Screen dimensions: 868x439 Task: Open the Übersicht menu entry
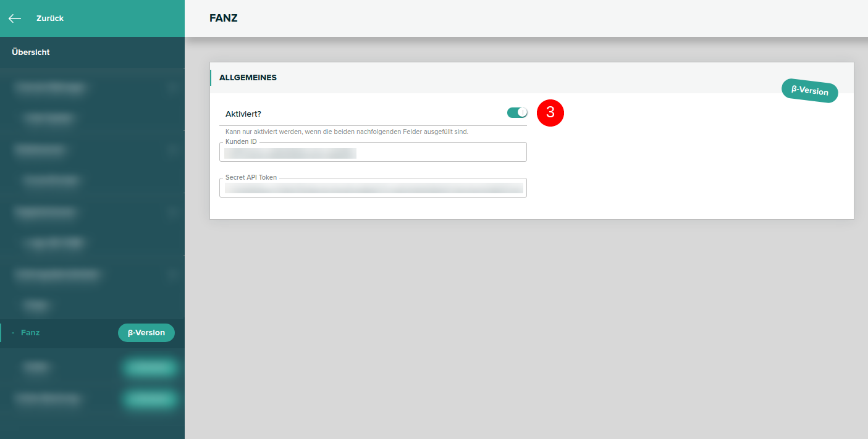point(31,52)
